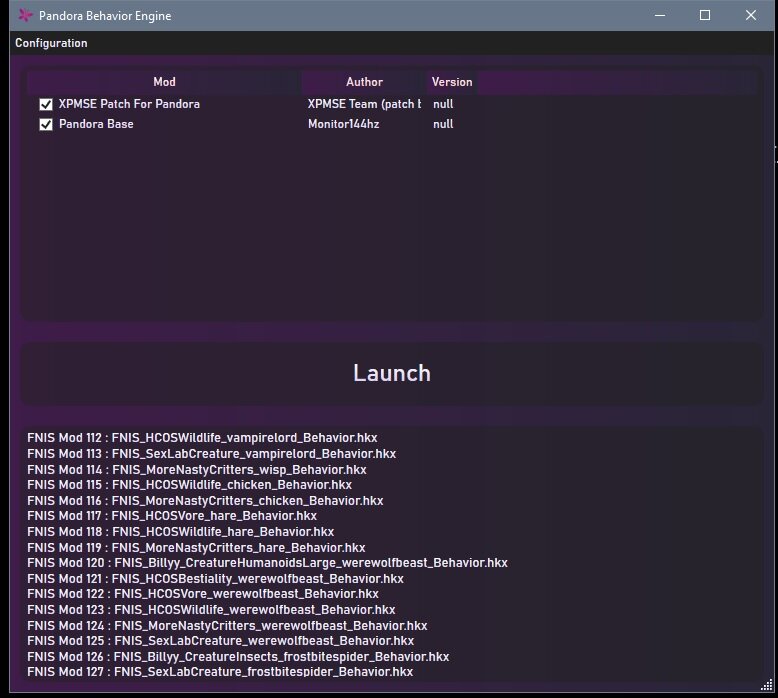Select the Pandora Base mod name
This screenshot has height=698, width=778.
tap(96, 124)
